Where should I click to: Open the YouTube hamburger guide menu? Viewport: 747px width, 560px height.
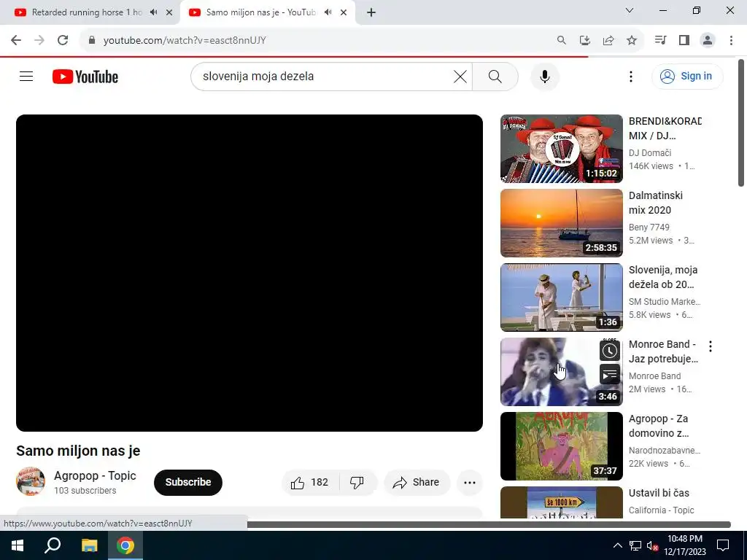[26, 76]
